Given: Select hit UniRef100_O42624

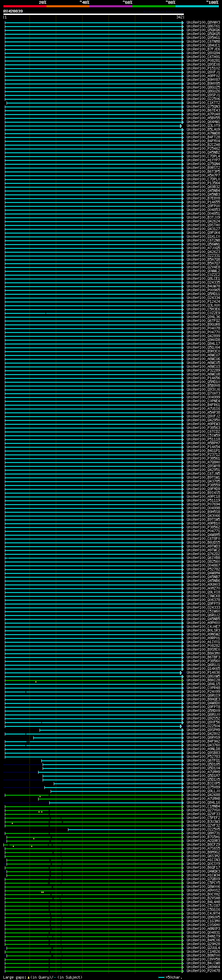Looking at the screenshot, I should [203, 221].
